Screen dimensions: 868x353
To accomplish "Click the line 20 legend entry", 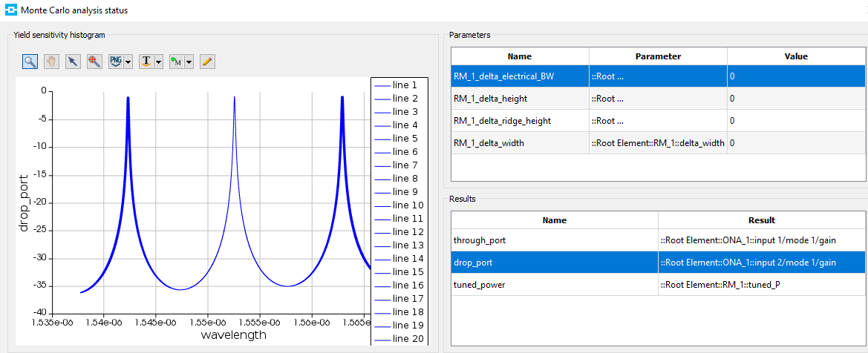I will point(399,339).
